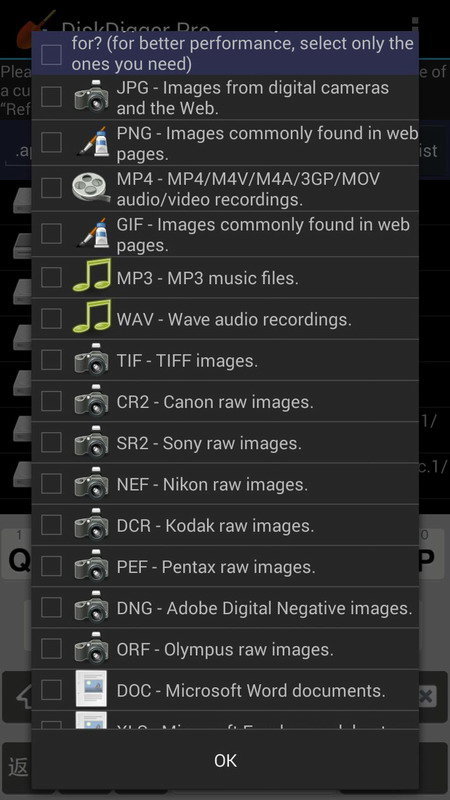Image resolution: width=450 pixels, height=800 pixels.
Task: Check the DOC Microsoft Word checkbox
Action: (x=52, y=690)
